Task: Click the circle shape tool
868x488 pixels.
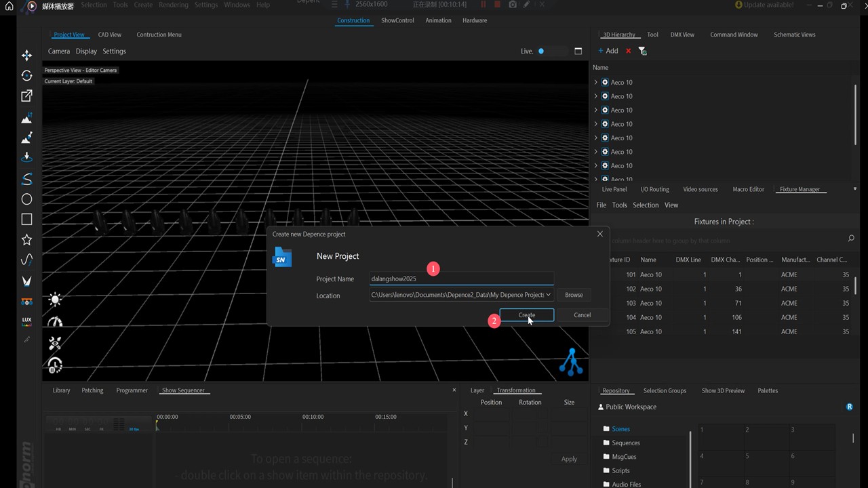Action: [26, 199]
